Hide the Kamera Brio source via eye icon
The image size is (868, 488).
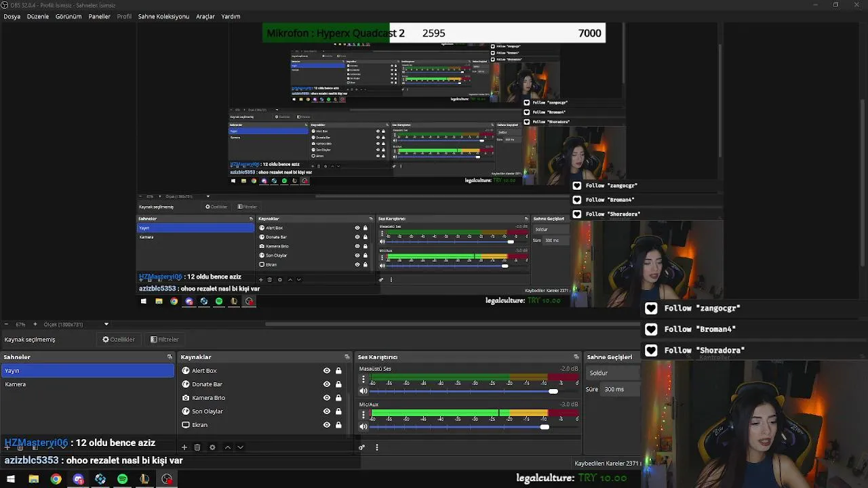[327, 398]
